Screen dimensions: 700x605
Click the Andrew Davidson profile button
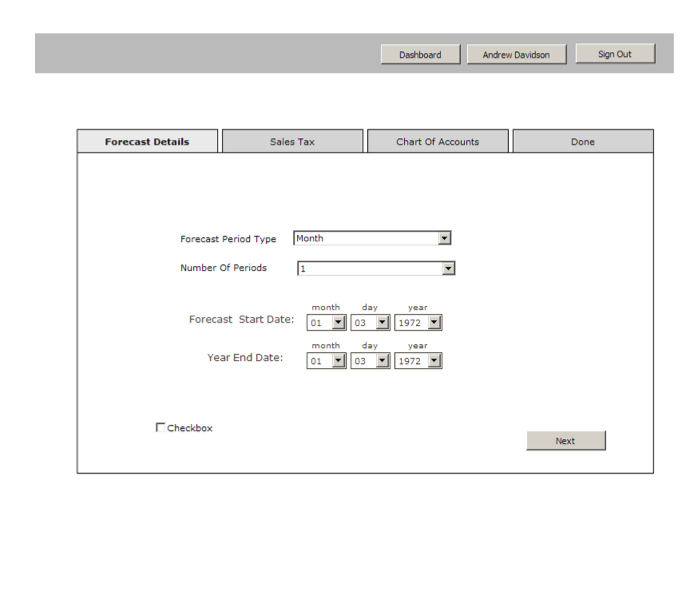(x=516, y=54)
